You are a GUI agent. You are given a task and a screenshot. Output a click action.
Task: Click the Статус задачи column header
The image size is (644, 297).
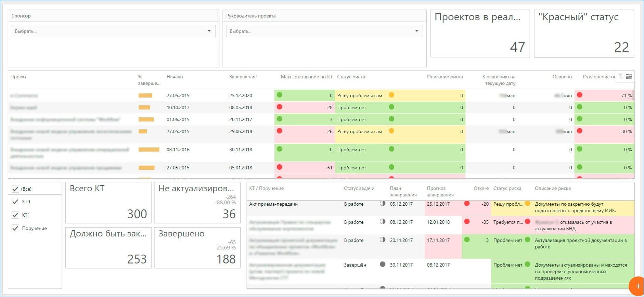point(359,188)
